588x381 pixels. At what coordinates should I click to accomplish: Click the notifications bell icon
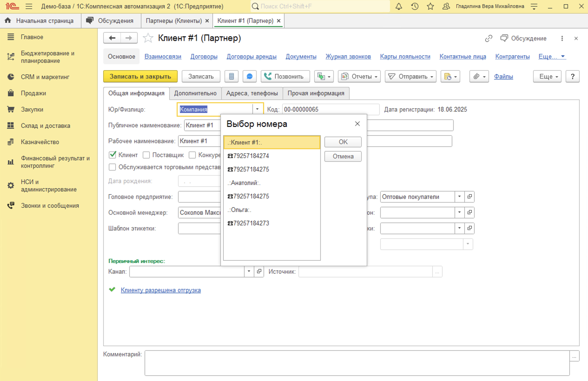pyautogui.click(x=399, y=7)
